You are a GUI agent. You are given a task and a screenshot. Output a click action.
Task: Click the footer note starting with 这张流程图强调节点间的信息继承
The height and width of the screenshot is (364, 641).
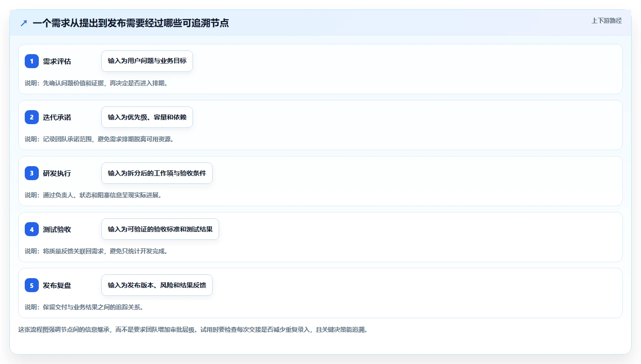point(193,329)
